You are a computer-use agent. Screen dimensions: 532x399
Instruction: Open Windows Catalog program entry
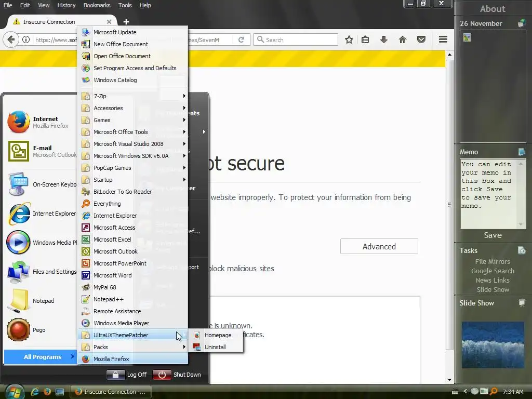tap(132, 80)
